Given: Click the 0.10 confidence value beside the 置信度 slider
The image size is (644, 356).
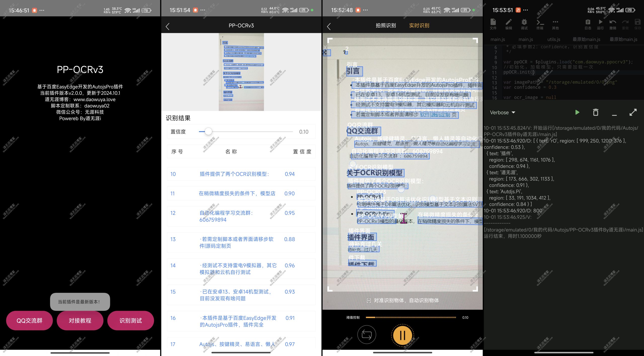Looking at the screenshot, I should click(x=304, y=132).
